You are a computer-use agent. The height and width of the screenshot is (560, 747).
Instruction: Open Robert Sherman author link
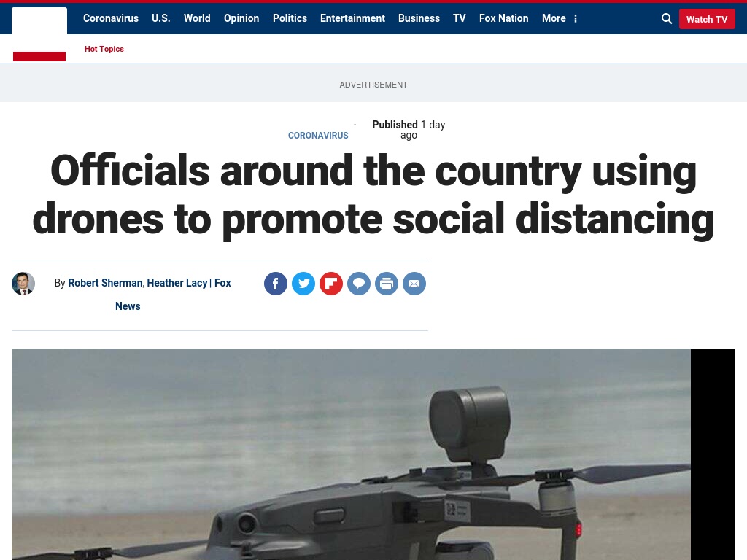coord(105,283)
